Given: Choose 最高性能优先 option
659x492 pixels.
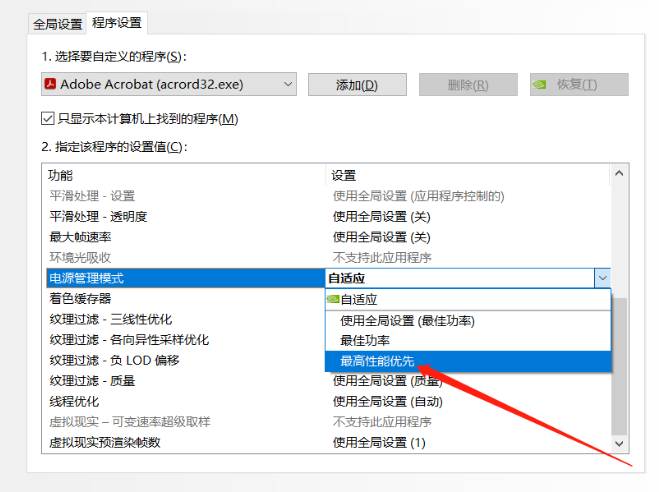Looking at the screenshot, I should tap(468, 361).
